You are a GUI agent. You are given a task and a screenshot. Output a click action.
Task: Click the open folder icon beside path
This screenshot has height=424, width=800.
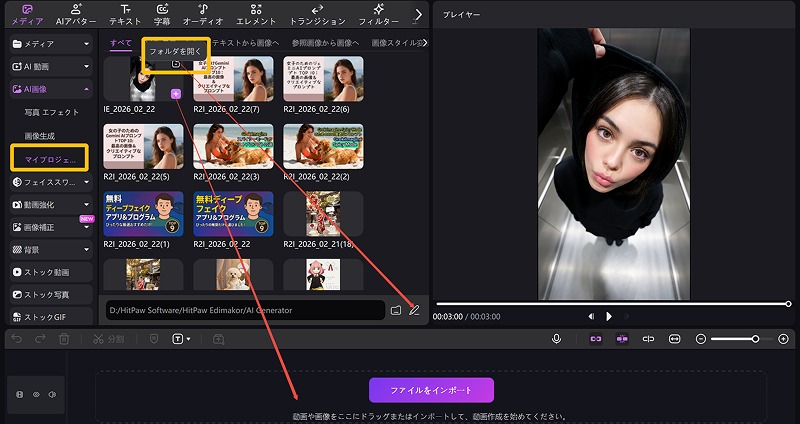(396, 310)
